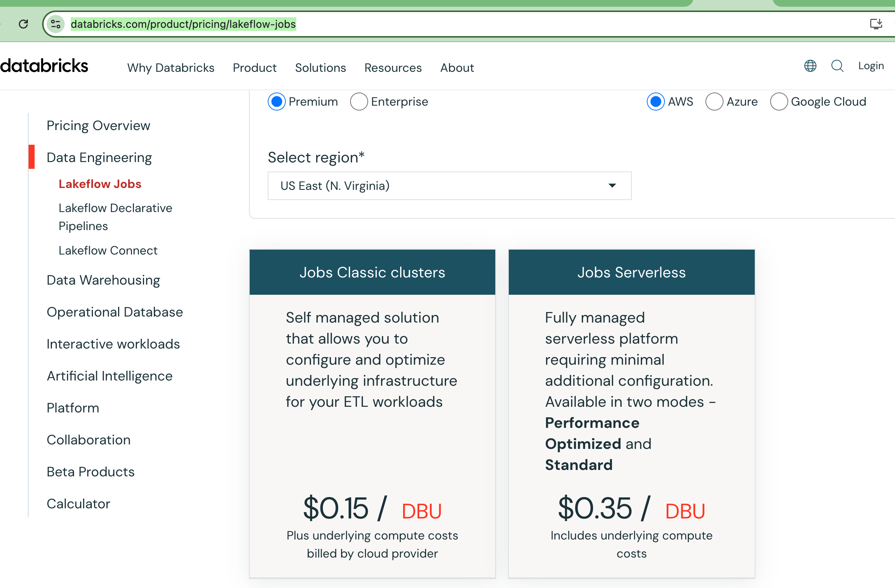Click the install app icon in address bar
895x588 pixels.
point(876,24)
